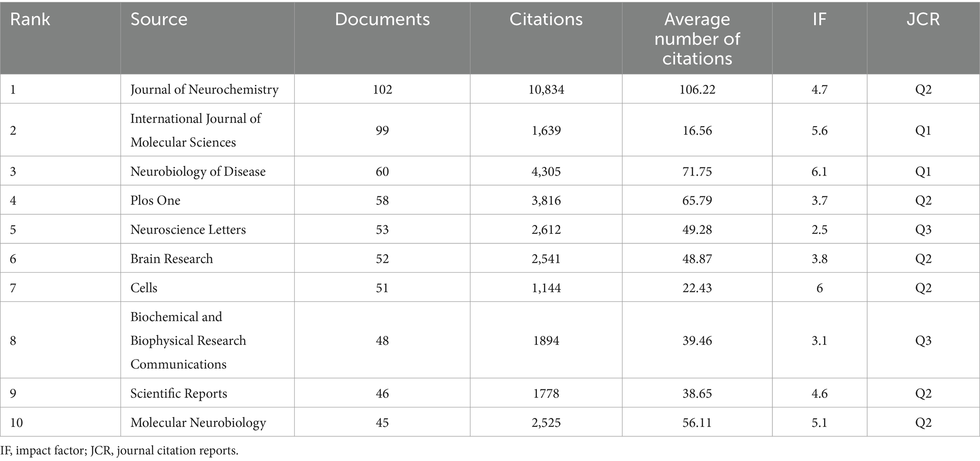
Task: Click the documents value 99
Action: (382, 130)
